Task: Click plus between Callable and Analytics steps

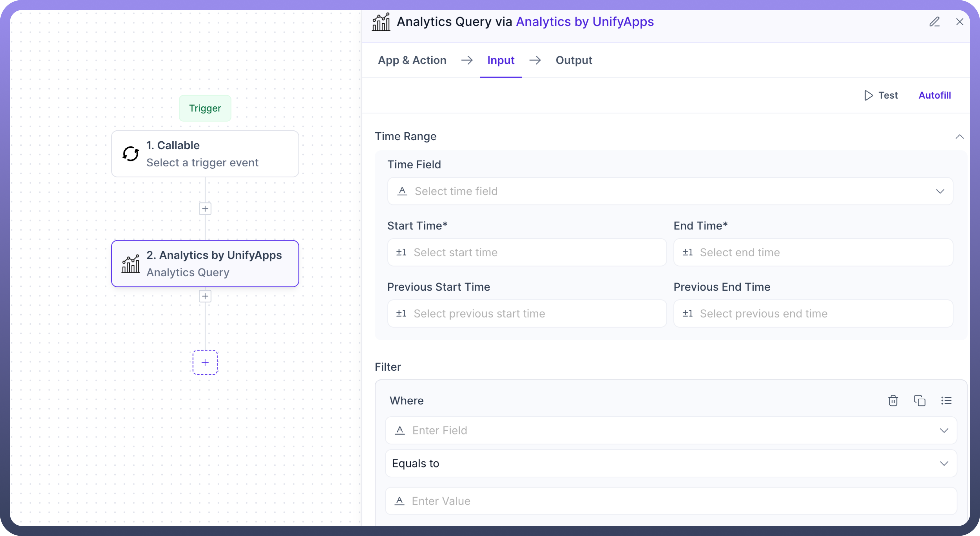Action: click(205, 209)
